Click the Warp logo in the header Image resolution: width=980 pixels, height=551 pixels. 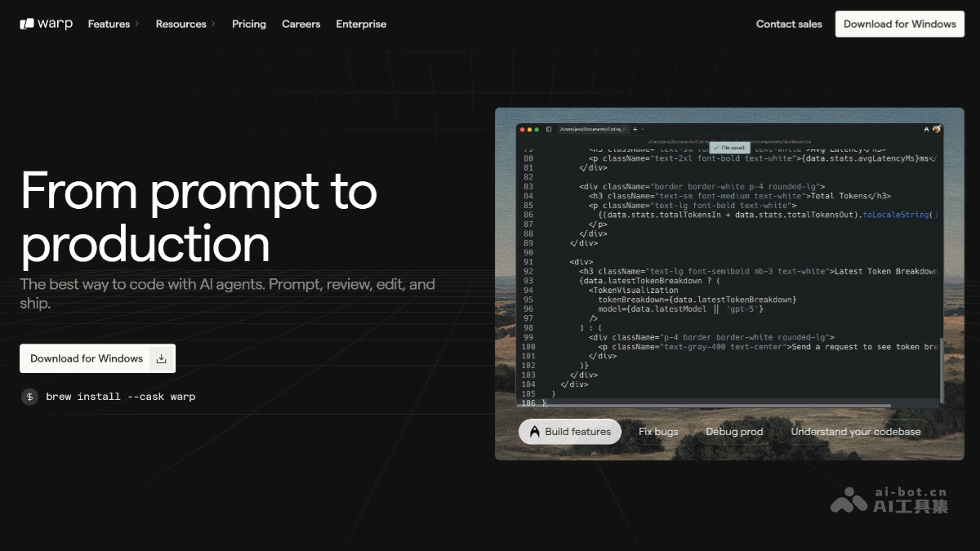pos(47,24)
